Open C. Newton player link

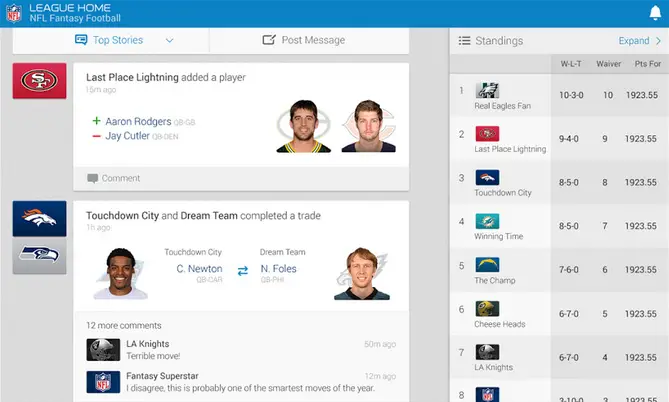pos(199,269)
